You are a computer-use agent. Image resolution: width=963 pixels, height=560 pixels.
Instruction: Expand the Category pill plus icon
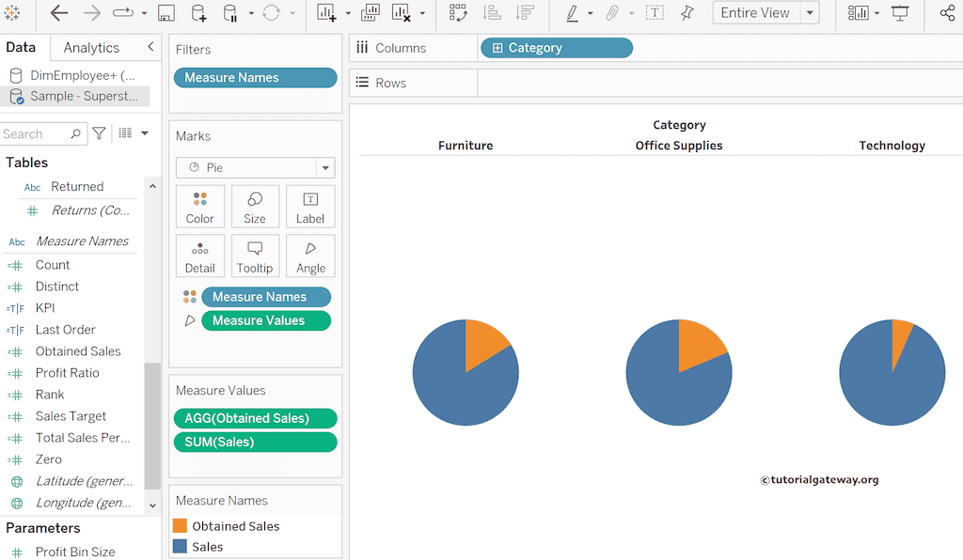click(497, 48)
